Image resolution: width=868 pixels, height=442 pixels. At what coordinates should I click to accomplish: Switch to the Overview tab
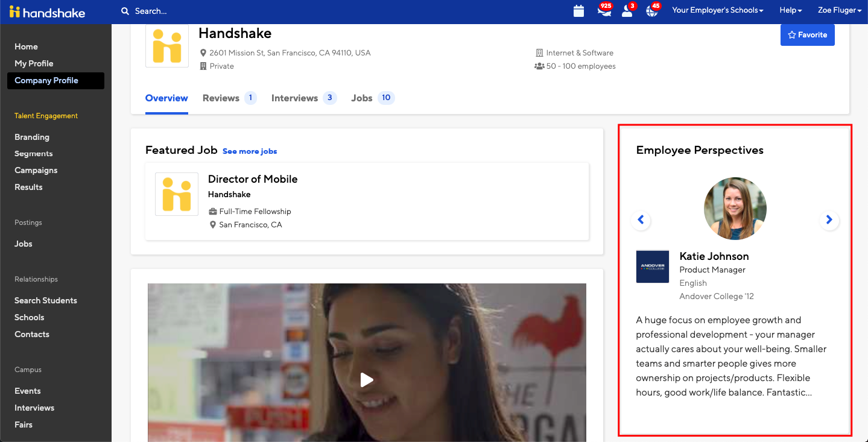(166, 98)
